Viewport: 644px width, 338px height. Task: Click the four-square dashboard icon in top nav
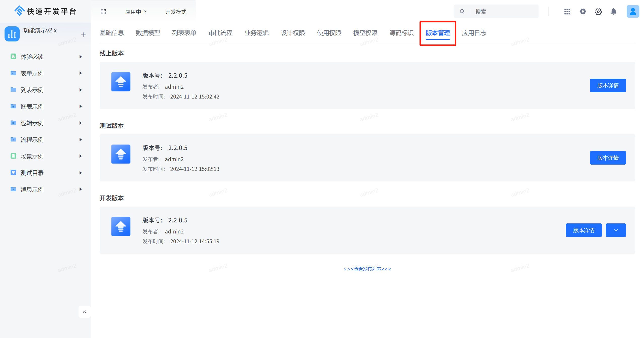[103, 12]
